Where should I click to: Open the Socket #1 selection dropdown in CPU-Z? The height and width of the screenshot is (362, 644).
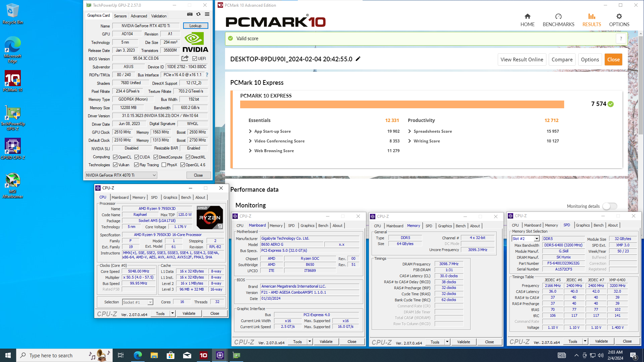[138, 302]
